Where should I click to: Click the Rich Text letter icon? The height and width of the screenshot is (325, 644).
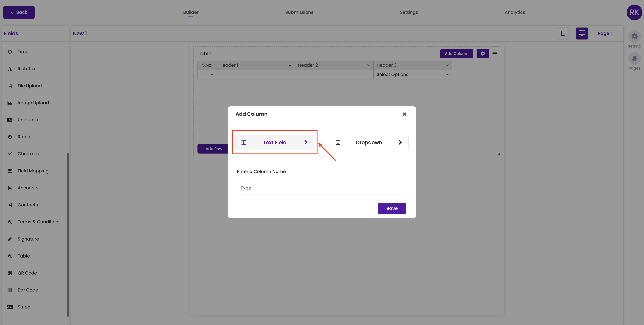[x=10, y=69]
